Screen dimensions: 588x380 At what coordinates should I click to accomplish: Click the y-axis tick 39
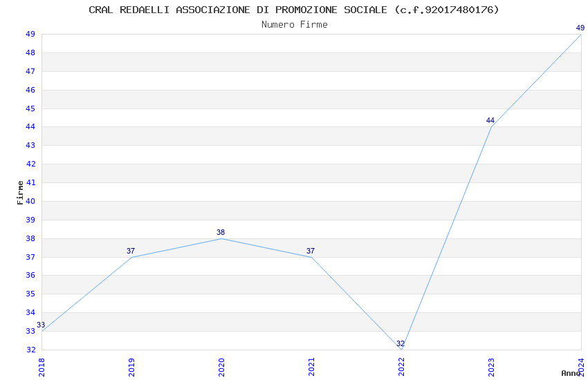[x=30, y=220]
